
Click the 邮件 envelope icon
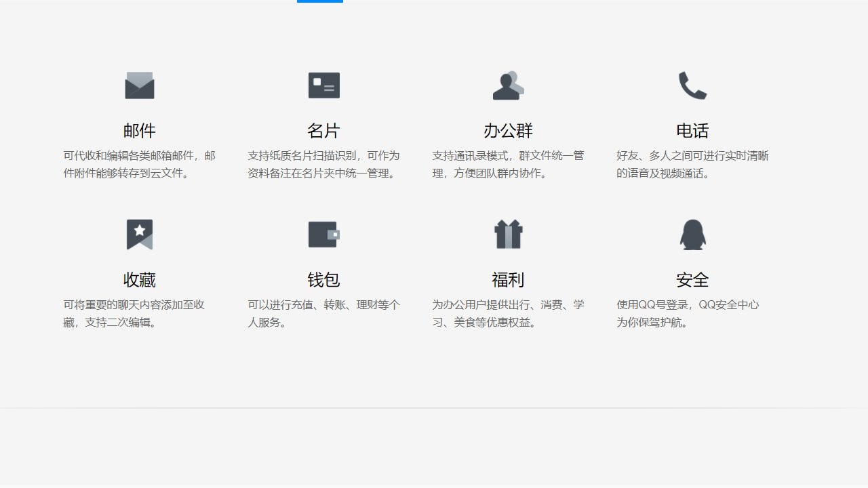click(x=140, y=85)
